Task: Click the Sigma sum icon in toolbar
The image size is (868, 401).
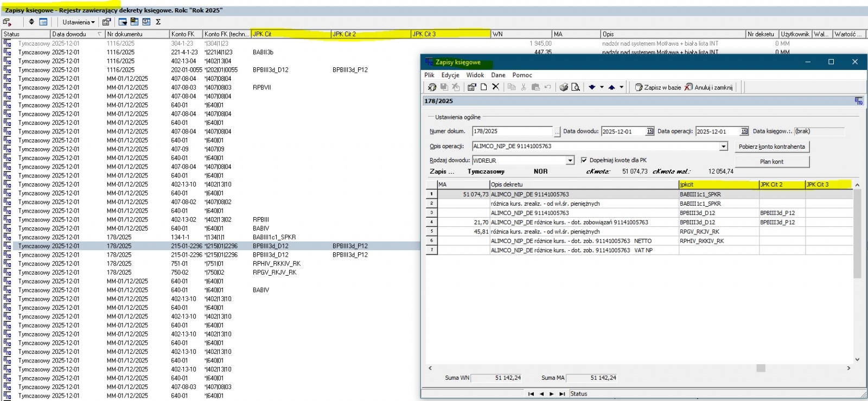Action: pyautogui.click(x=158, y=22)
